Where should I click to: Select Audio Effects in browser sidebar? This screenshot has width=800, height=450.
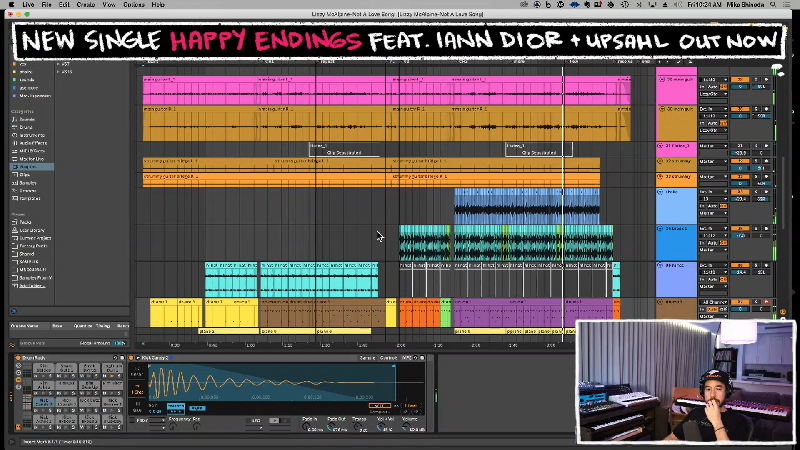33,143
